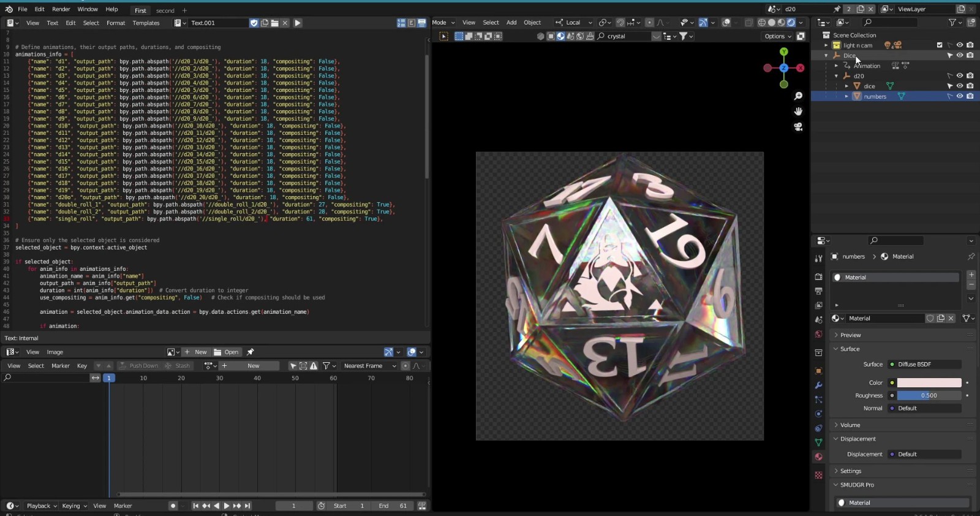Click the viewport zoom magnifier gizmo
The image size is (980, 516).
click(798, 96)
